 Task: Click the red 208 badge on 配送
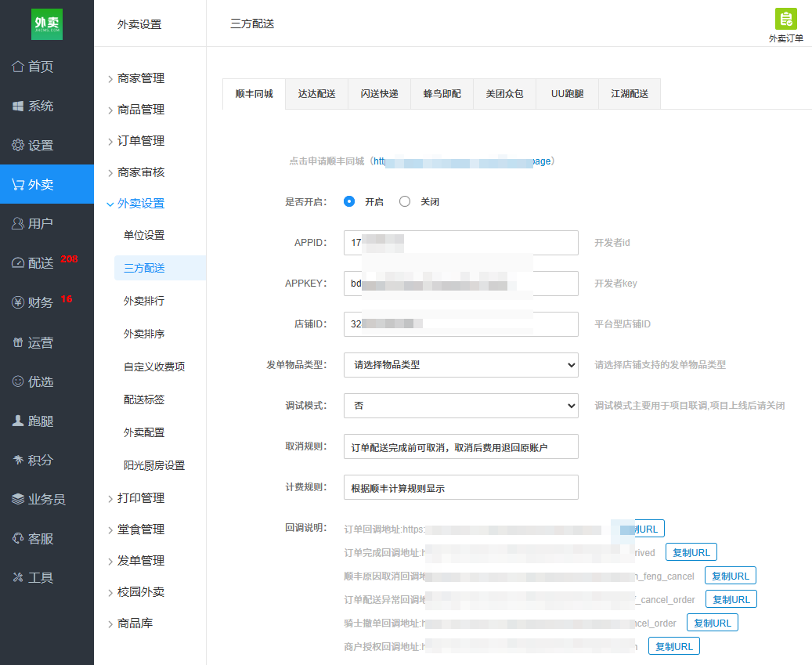click(69, 259)
